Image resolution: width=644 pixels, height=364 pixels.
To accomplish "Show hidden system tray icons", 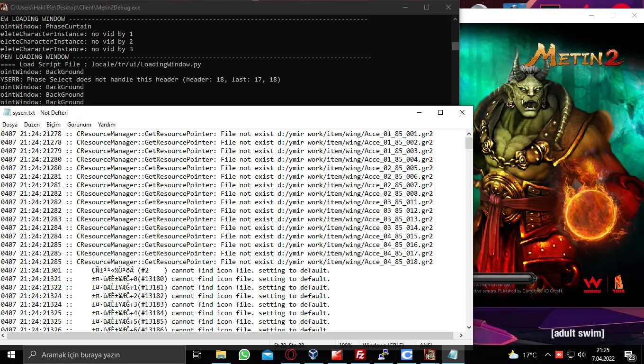I will click(x=548, y=355).
